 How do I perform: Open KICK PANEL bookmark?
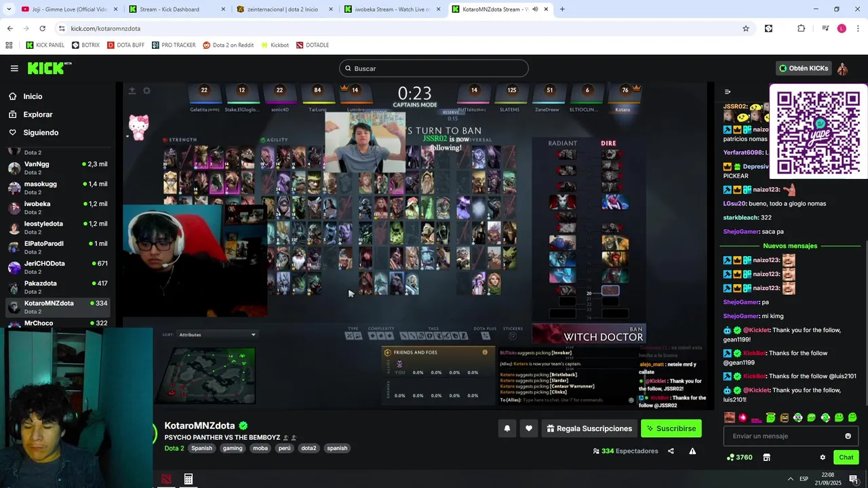[45, 45]
